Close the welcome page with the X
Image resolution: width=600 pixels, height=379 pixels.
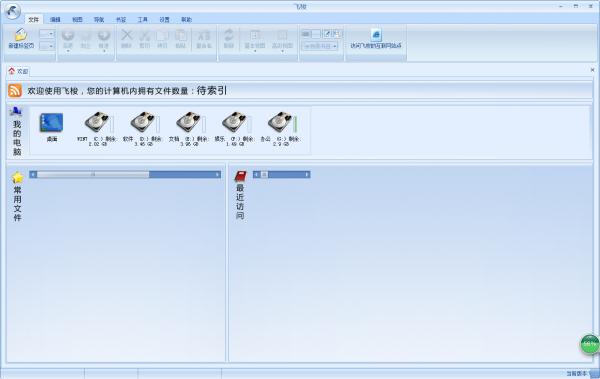[592, 70]
